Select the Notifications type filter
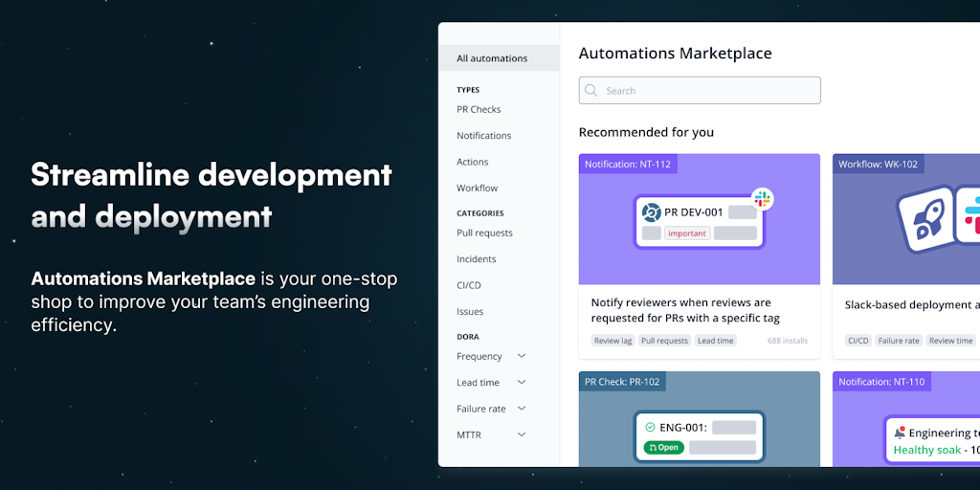The width and height of the screenshot is (980, 490). (x=483, y=136)
